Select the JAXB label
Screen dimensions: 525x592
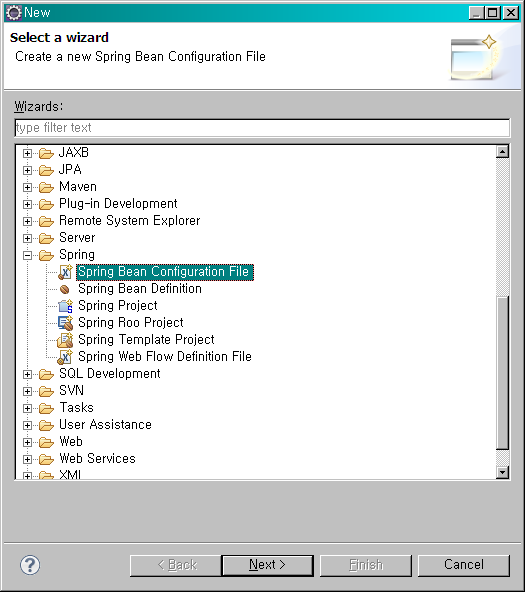coord(74,153)
